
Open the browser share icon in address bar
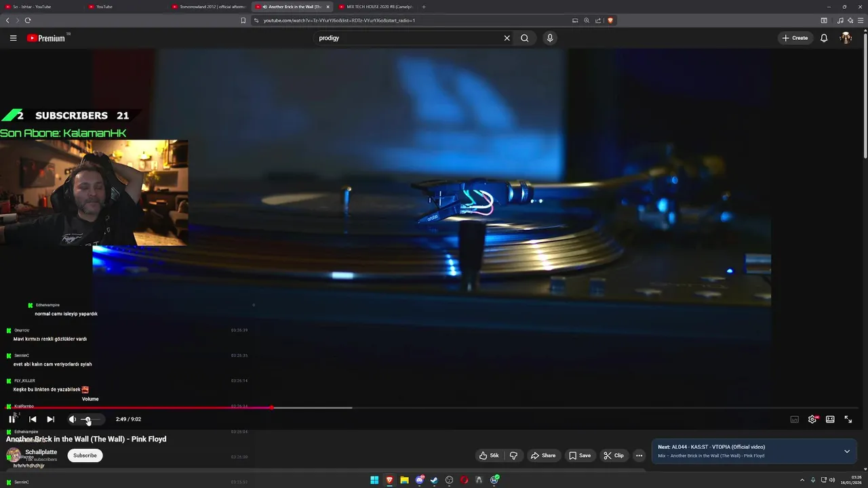(x=598, y=20)
